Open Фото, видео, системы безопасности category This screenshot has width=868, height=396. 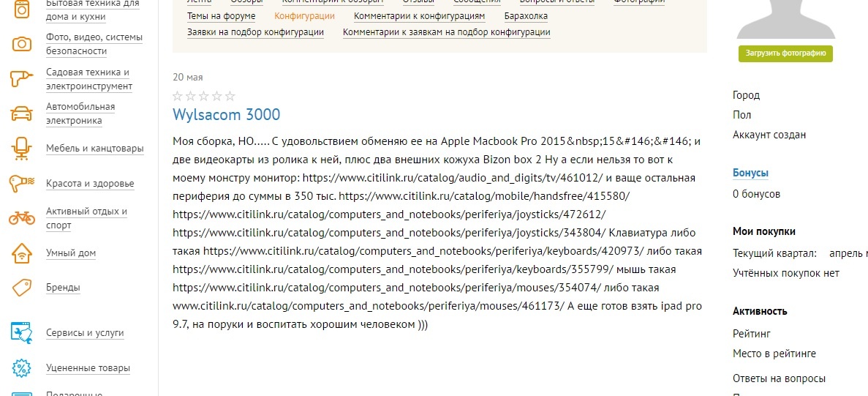94,45
